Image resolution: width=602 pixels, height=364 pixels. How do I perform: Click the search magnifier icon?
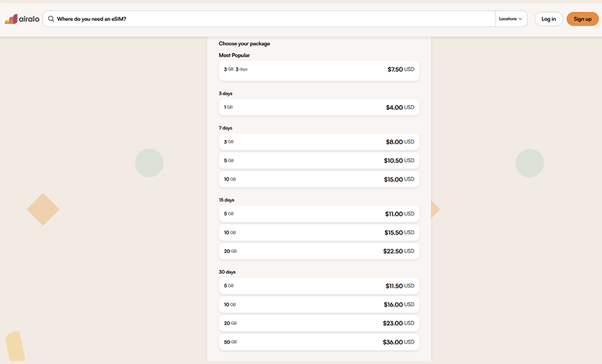(x=50, y=19)
